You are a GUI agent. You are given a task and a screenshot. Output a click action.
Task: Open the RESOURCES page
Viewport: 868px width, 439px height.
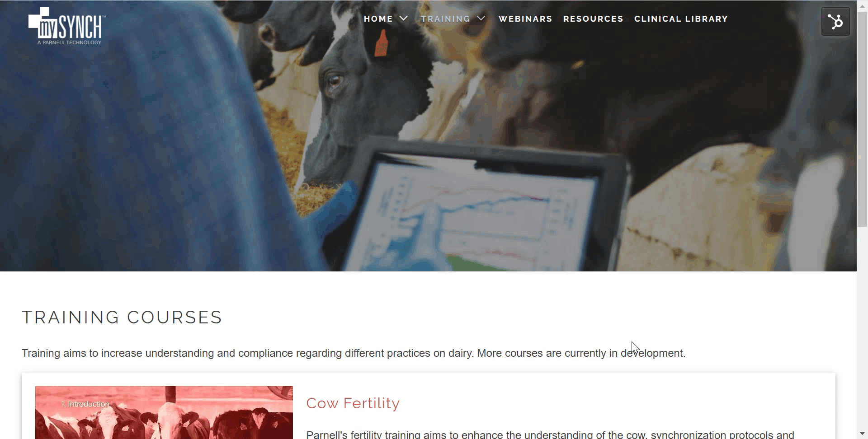(x=593, y=19)
